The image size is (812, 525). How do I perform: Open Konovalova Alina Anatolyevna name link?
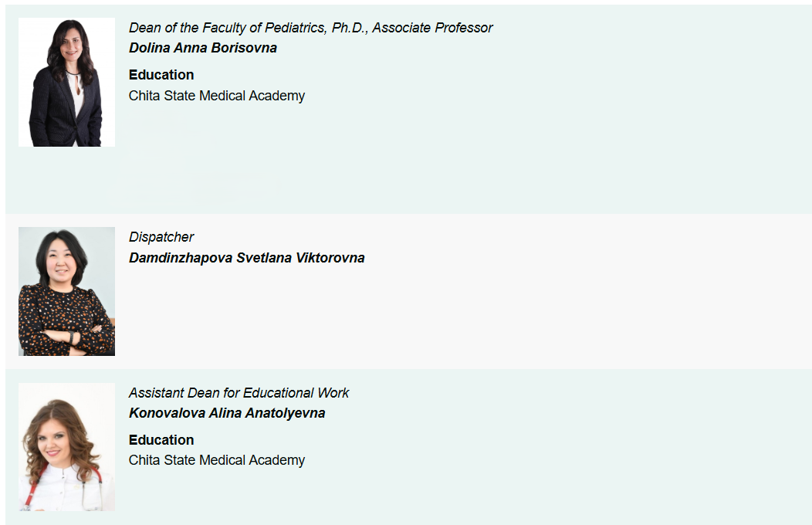coord(227,413)
